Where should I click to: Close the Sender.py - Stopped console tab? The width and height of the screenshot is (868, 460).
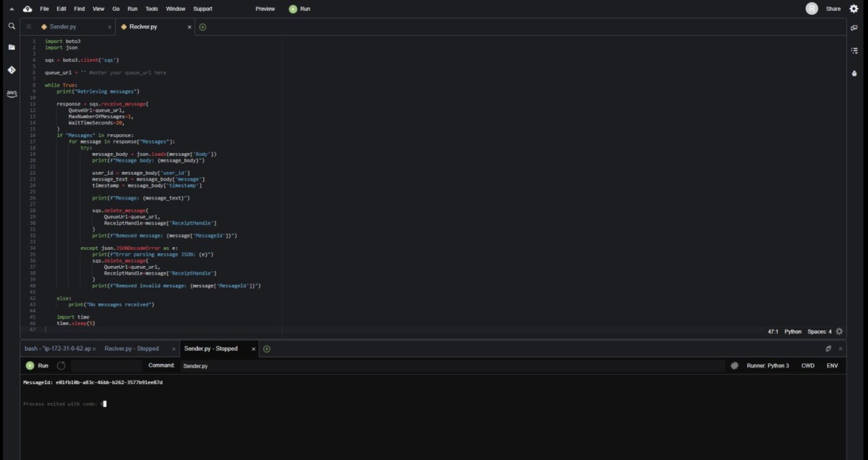(254, 349)
